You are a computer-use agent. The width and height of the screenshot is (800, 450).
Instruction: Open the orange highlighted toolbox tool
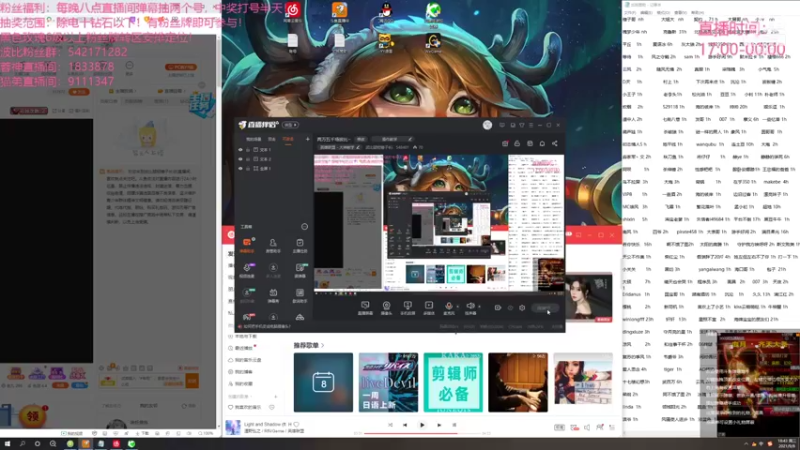tap(247, 245)
